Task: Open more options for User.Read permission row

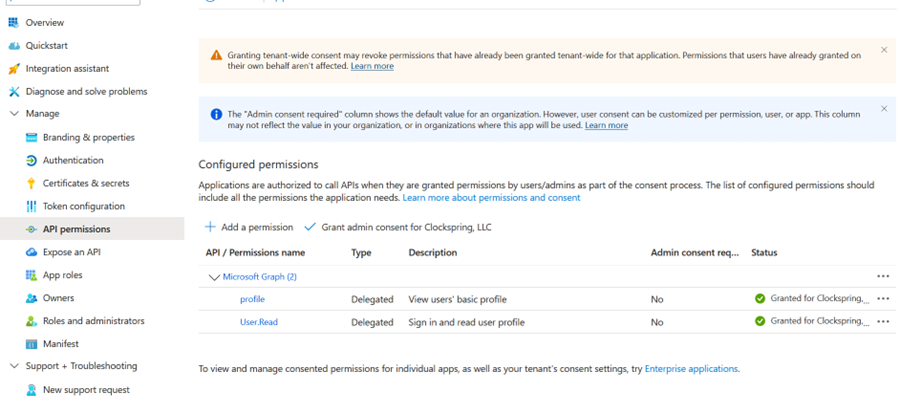Action: tap(883, 321)
